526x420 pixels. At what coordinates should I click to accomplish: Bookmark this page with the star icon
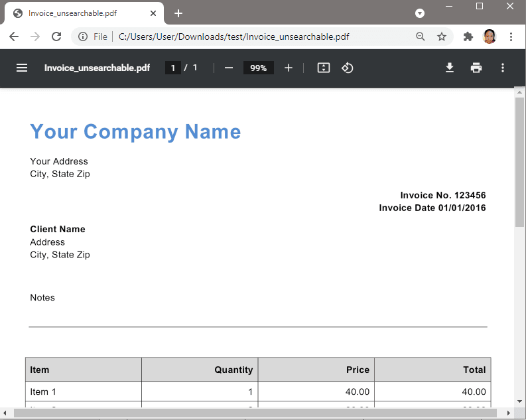[442, 37]
